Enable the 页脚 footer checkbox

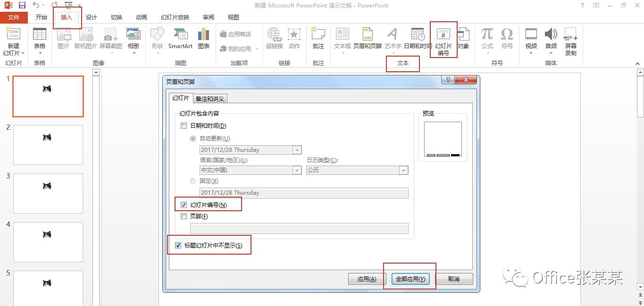pos(184,216)
